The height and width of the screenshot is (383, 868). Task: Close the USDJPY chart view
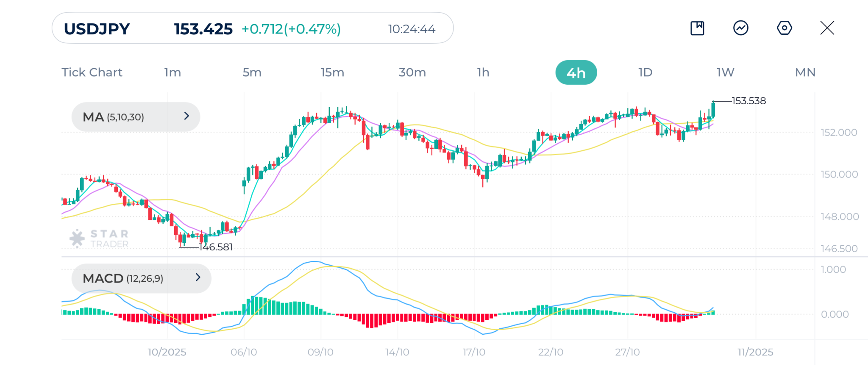click(827, 28)
